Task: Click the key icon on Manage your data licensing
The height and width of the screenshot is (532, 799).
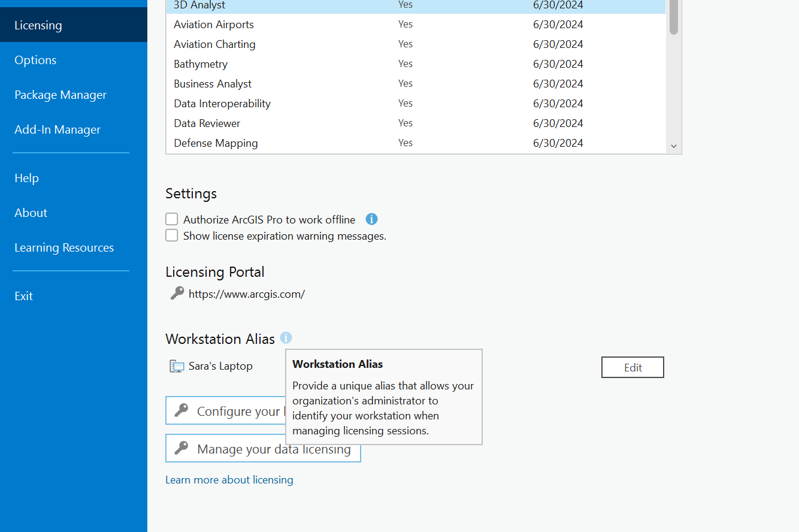Action: [181, 448]
